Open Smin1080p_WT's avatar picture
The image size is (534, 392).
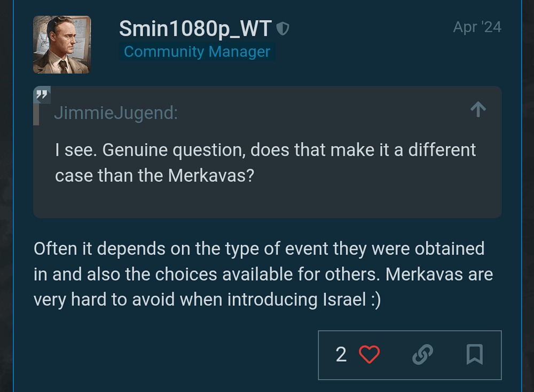pyautogui.click(x=62, y=44)
